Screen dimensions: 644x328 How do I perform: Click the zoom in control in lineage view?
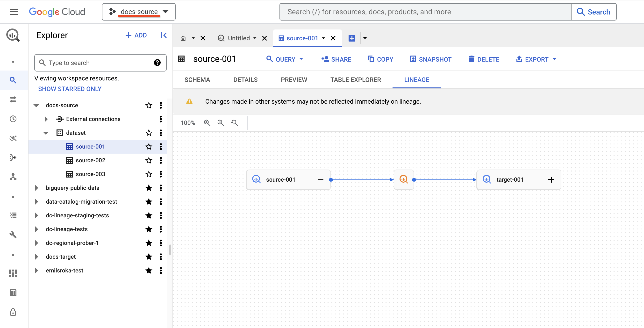[x=208, y=123]
